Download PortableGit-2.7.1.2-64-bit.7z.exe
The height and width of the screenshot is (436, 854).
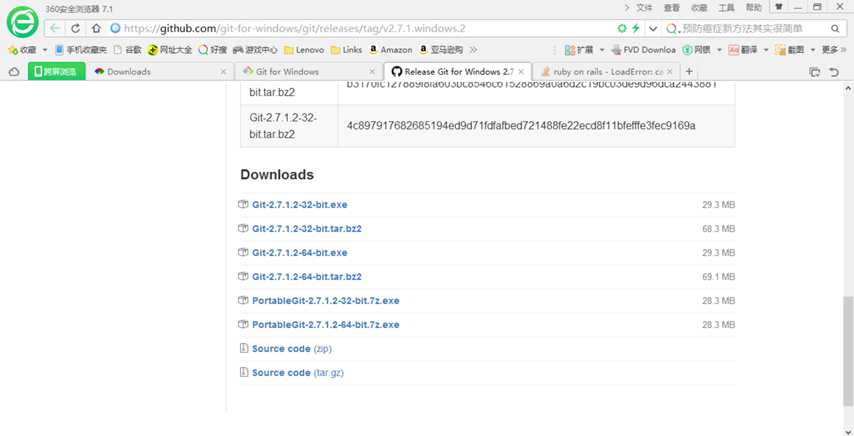pyautogui.click(x=326, y=325)
